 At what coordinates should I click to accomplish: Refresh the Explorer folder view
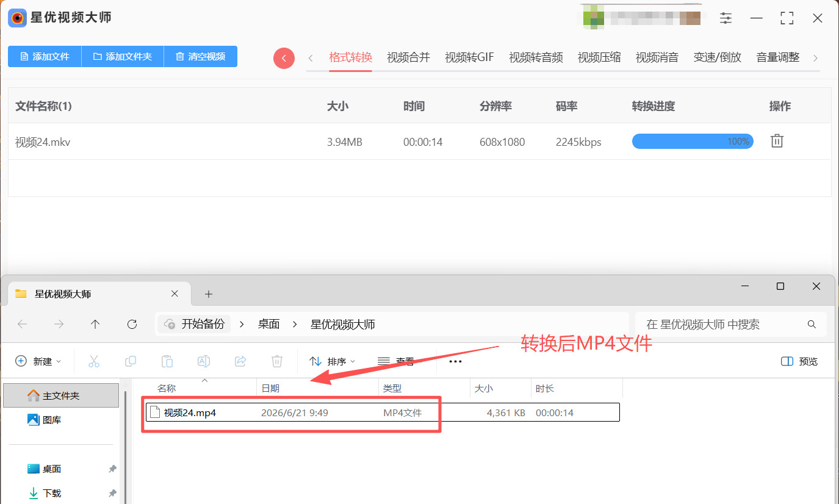click(132, 325)
